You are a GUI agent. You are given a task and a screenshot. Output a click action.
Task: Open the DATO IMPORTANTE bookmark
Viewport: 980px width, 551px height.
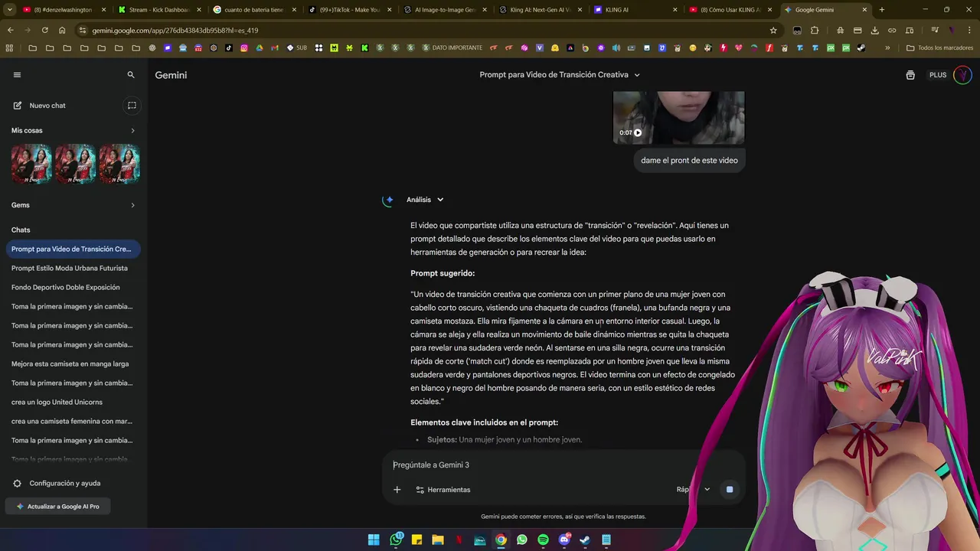(452, 47)
